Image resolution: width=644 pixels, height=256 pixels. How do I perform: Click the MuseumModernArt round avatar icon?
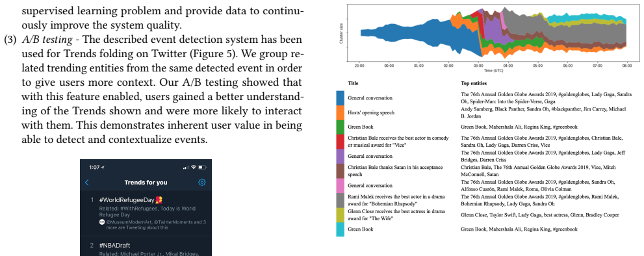[x=102, y=222]
